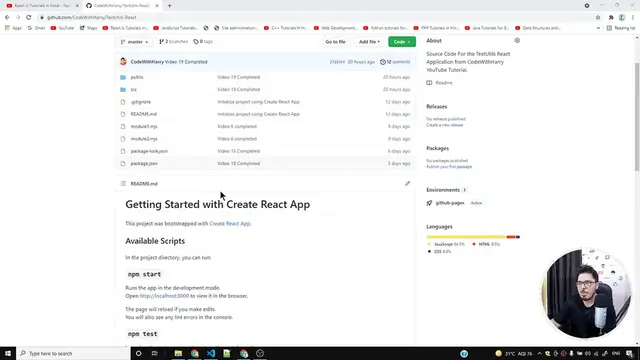Open the package.json file
Viewport: 640px width, 360px height.
coord(144,163)
